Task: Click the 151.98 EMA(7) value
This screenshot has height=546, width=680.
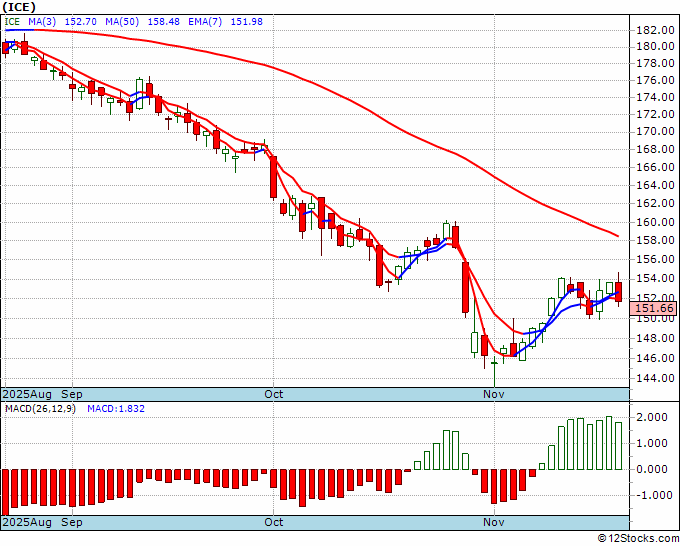Action: click(x=246, y=21)
